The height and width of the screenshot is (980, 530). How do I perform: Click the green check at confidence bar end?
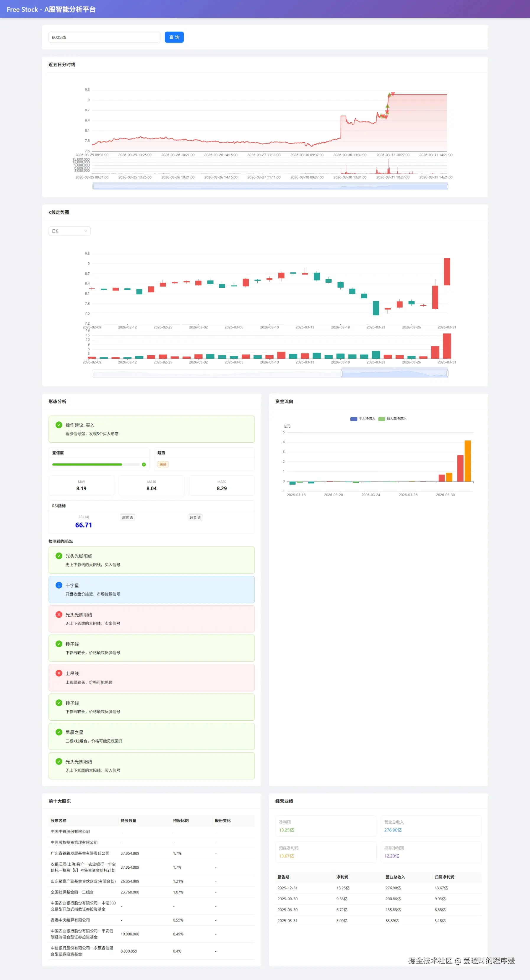[x=144, y=465]
